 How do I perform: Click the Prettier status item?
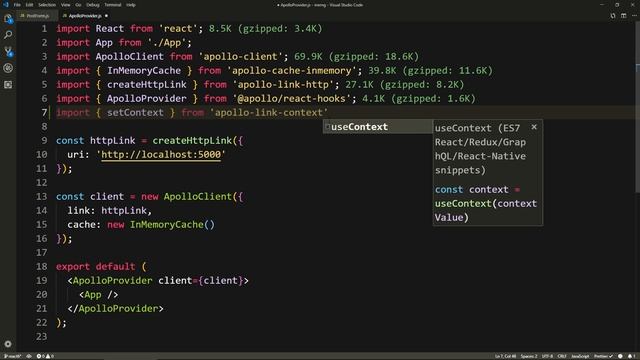[603, 356]
